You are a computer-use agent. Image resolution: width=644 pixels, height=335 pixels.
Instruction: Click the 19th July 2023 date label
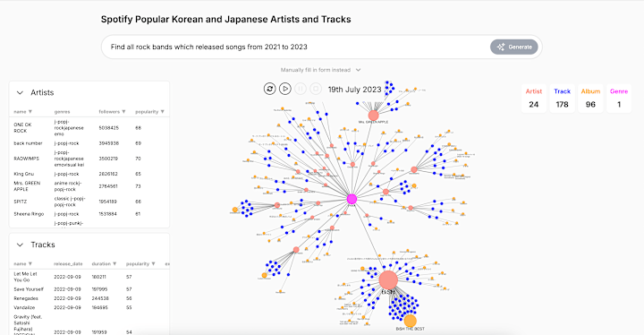click(354, 90)
